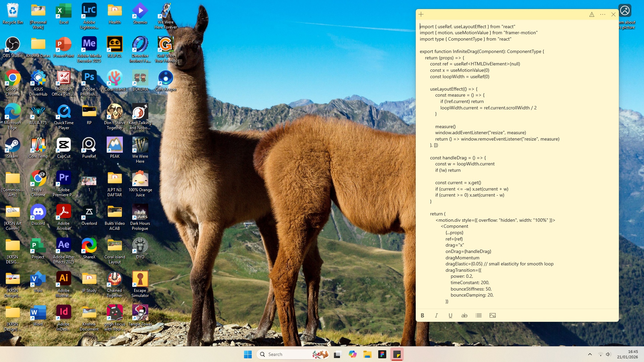This screenshot has height=362, width=644.
Task: Open the Task View taskbar button
Action: (338, 354)
